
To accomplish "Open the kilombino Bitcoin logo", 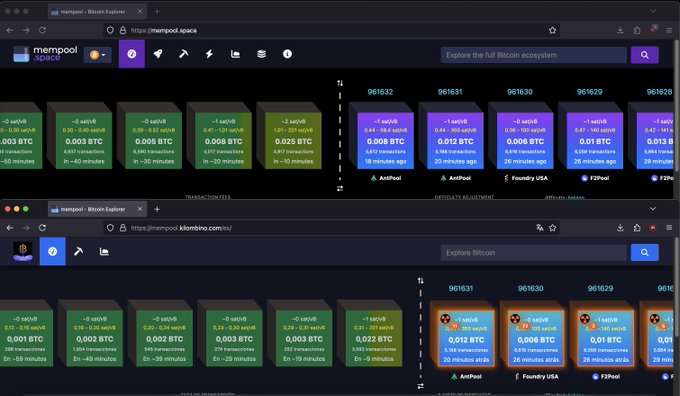I will tap(23, 251).
